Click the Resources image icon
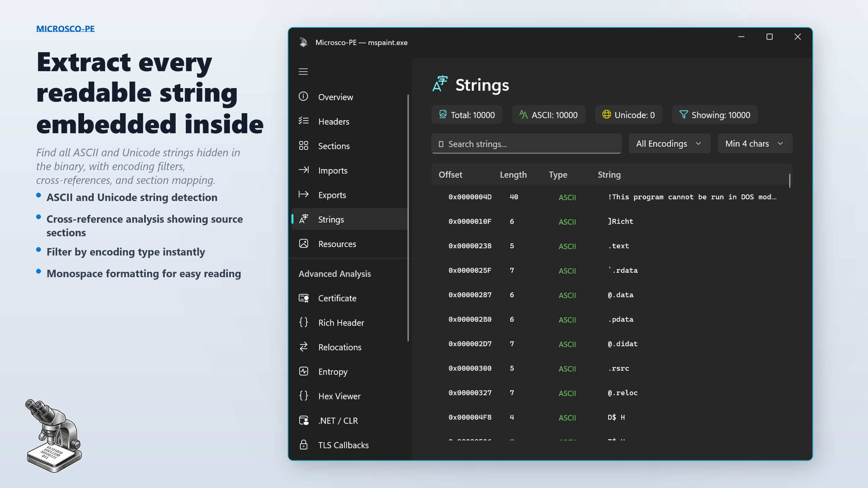868x488 pixels. [303, 244]
